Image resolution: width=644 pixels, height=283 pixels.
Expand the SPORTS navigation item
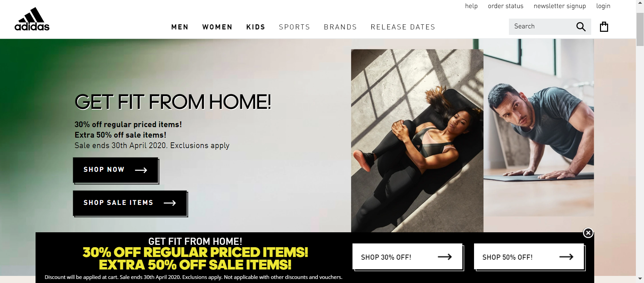[295, 27]
